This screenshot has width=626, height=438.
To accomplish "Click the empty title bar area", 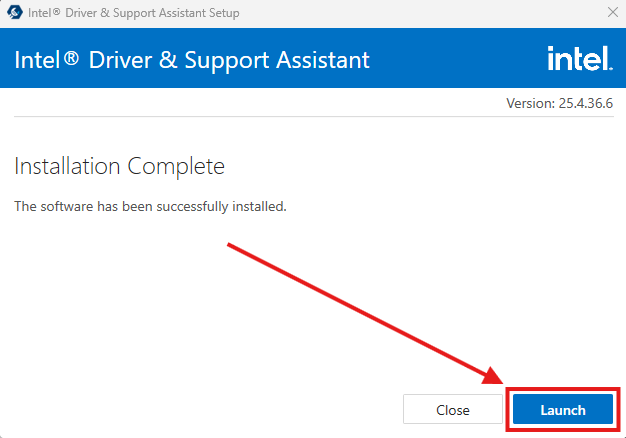I will pos(419,13).
